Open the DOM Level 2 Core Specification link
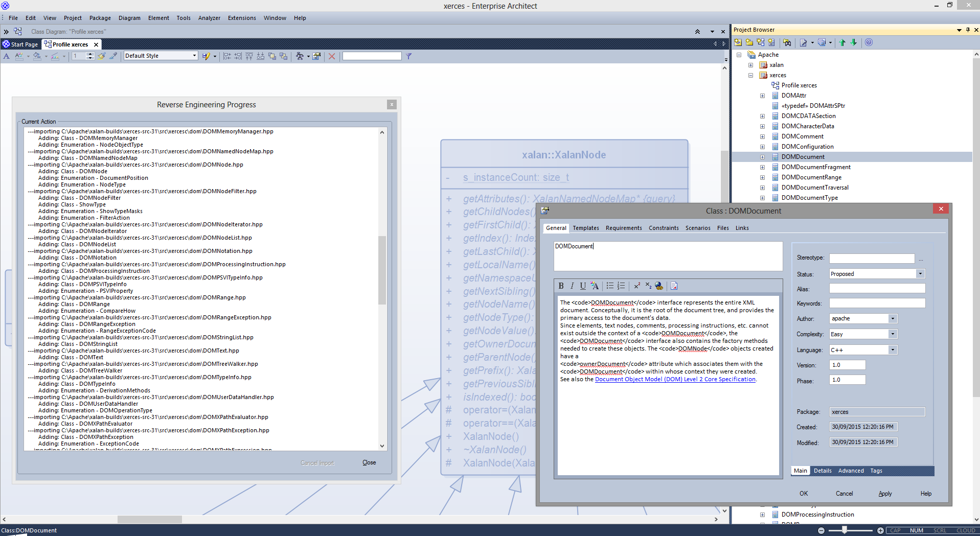 tap(675, 379)
